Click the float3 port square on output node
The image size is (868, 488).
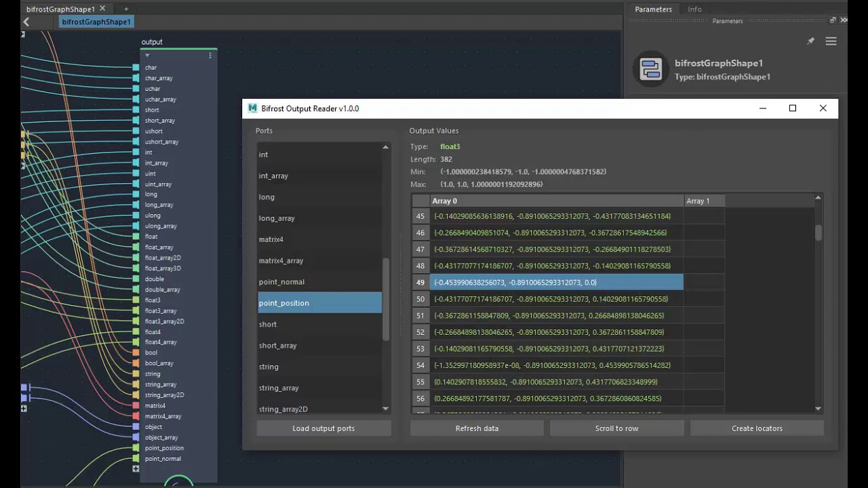136,300
